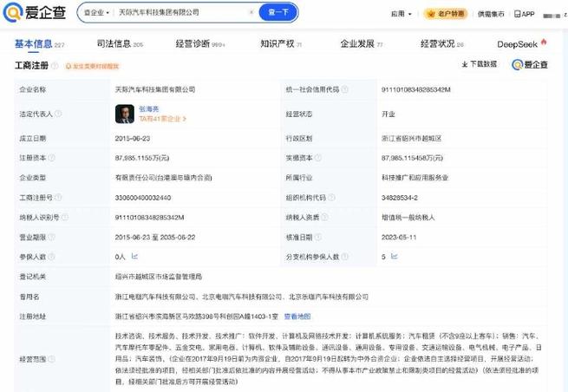Switch to the 知识产权 tab
The width and height of the screenshot is (568, 392).
(281, 44)
